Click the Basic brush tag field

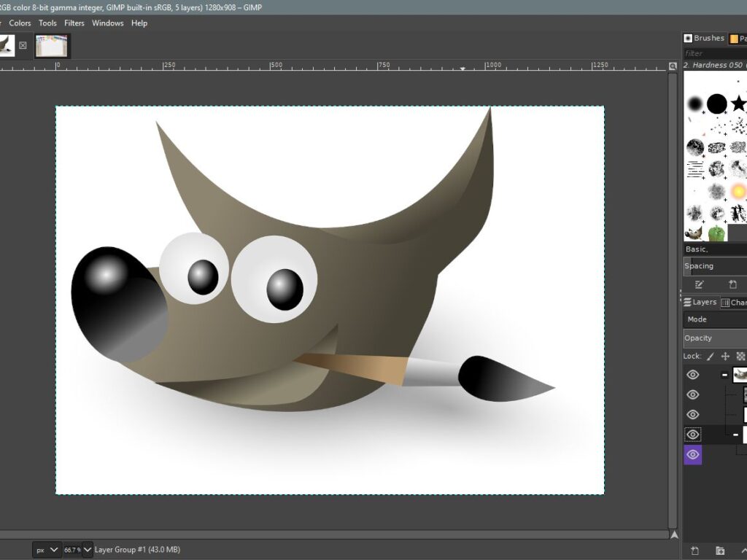pos(715,249)
